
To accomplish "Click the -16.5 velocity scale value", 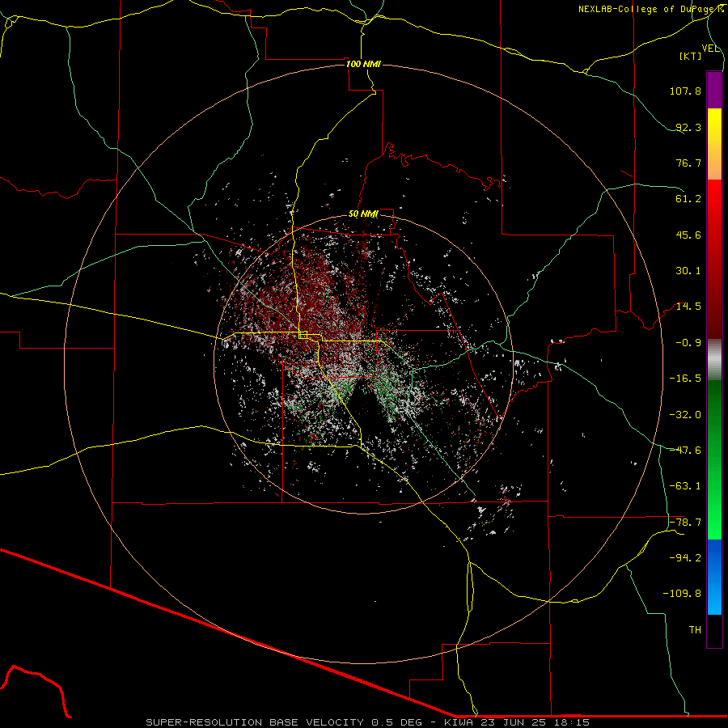I will (x=685, y=379).
